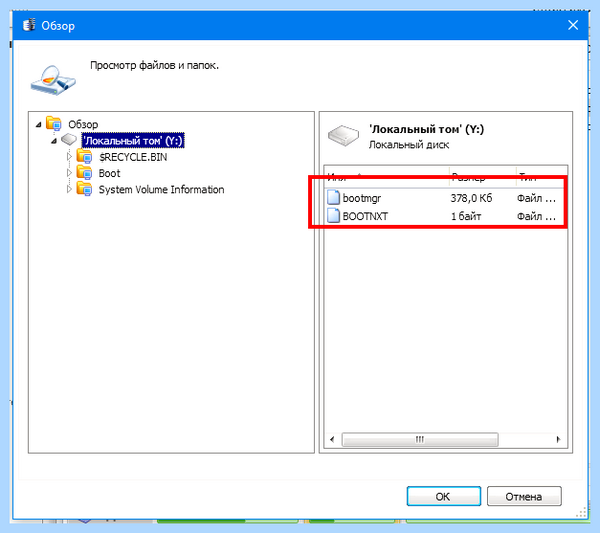
Task: Click the Обзор root folder icon
Action: point(54,123)
